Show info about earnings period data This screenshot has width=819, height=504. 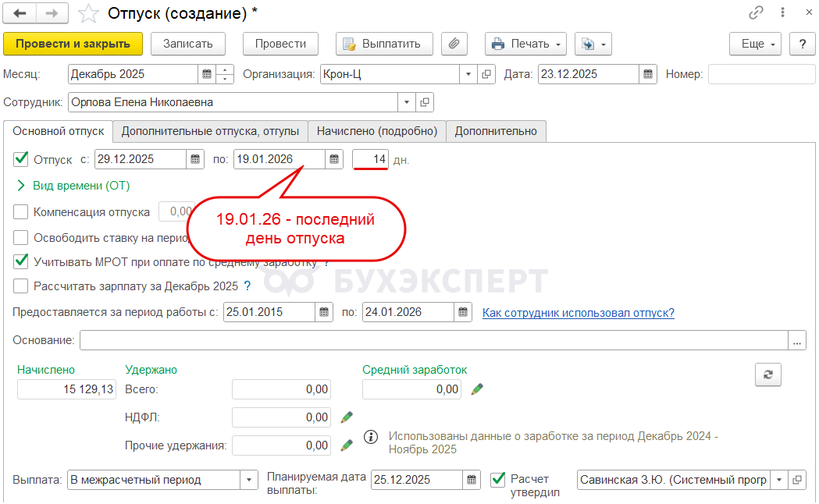click(371, 437)
